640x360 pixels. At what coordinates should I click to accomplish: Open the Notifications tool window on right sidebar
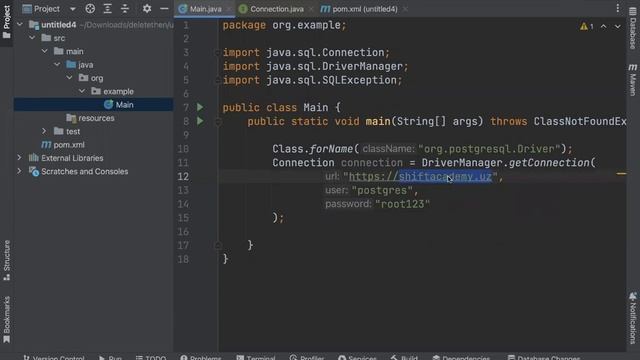[633, 318]
